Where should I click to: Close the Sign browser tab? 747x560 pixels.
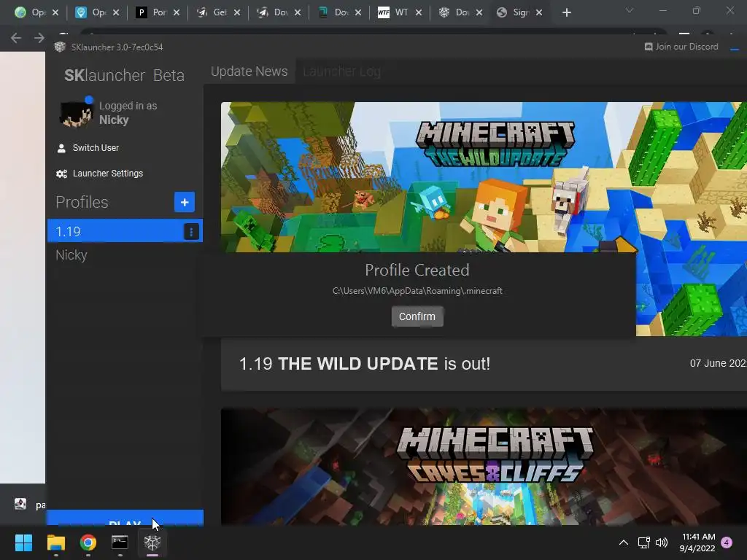[x=539, y=12]
